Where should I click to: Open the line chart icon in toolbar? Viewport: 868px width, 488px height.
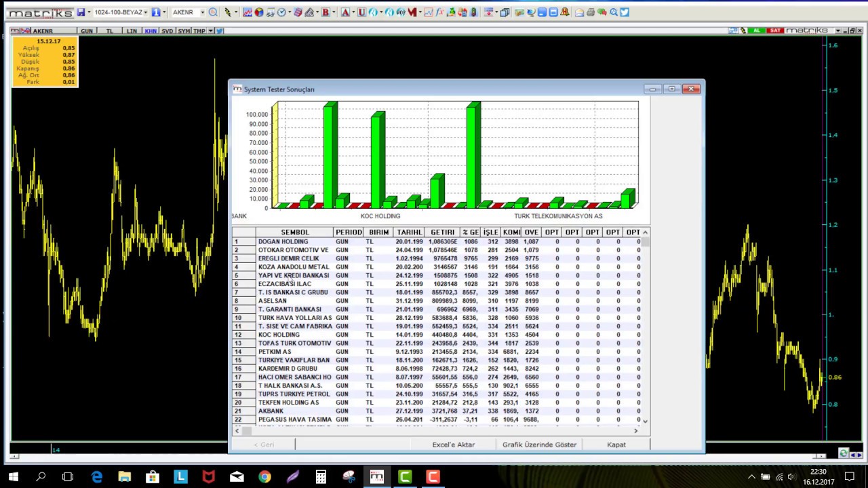pos(248,12)
